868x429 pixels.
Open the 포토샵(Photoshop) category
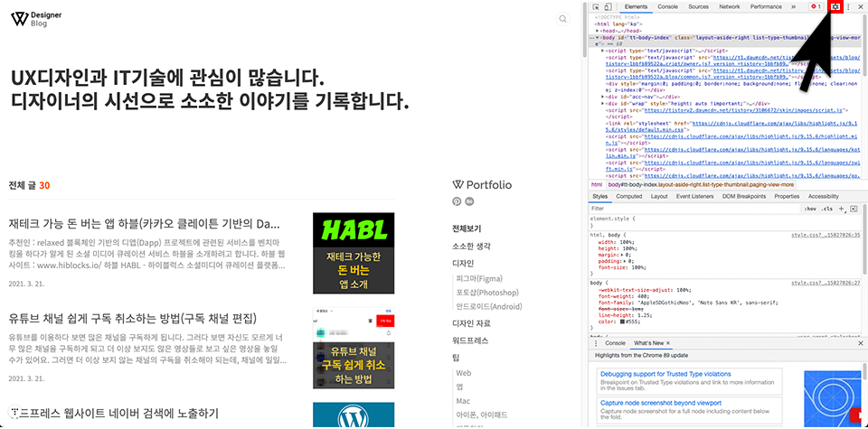tap(487, 293)
